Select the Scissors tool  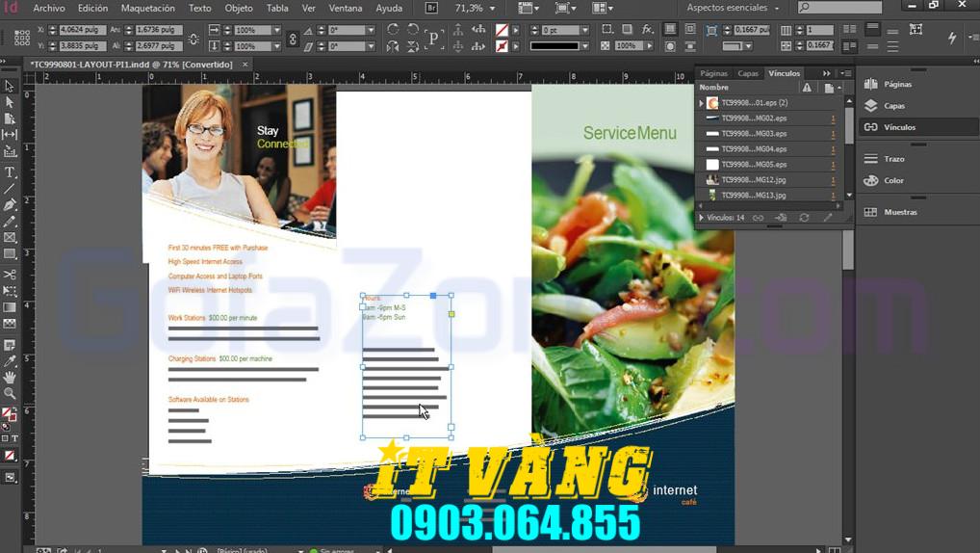click(10, 275)
